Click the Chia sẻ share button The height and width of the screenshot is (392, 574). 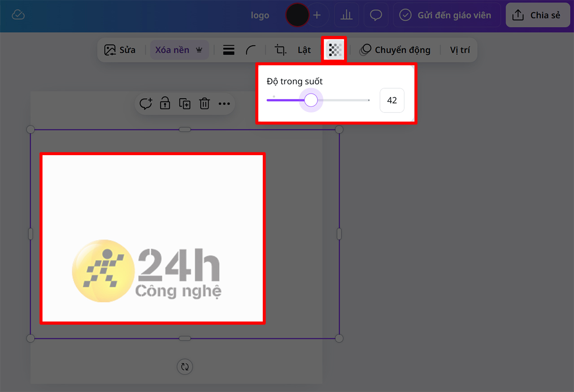538,15
